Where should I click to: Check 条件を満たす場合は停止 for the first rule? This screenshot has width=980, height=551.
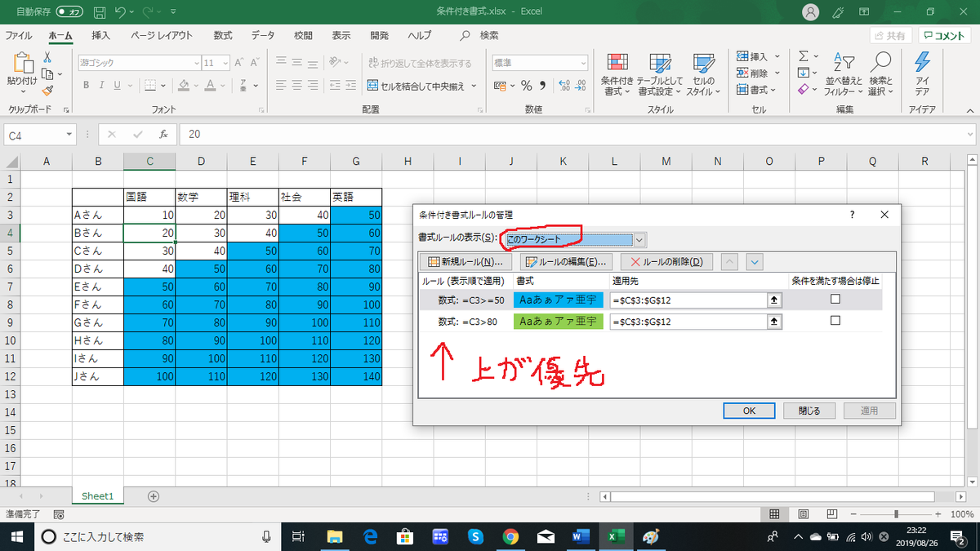[835, 300]
